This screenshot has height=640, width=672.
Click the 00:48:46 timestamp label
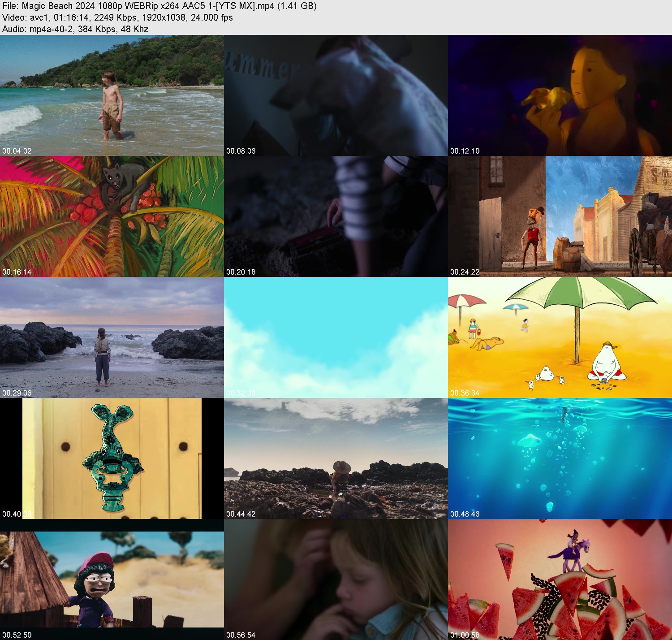(x=465, y=514)
